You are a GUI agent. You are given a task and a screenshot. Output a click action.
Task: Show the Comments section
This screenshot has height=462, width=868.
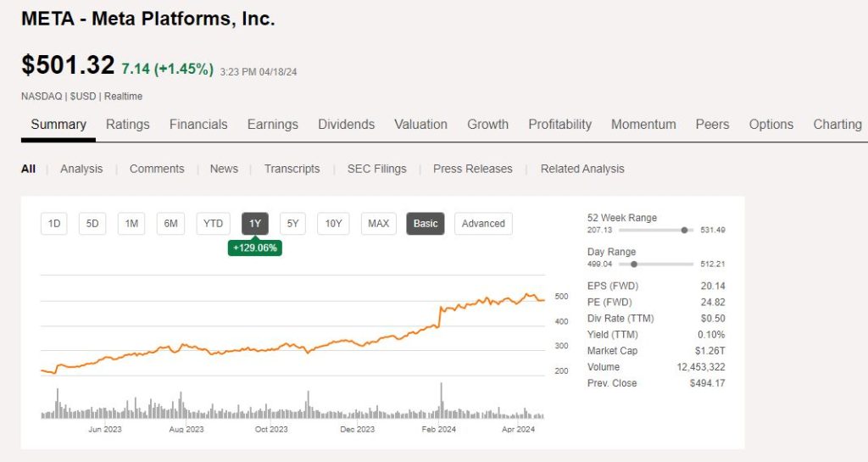tap(157, 169)
